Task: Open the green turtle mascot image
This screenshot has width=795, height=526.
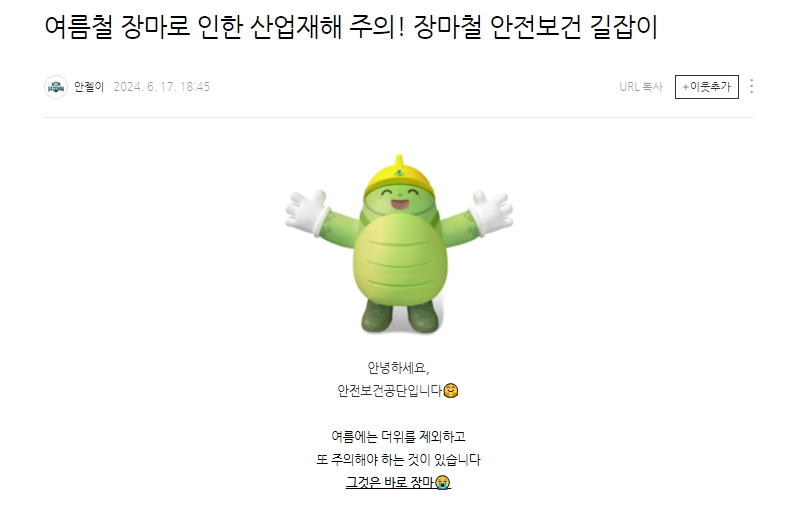Action: click(399, 244)
